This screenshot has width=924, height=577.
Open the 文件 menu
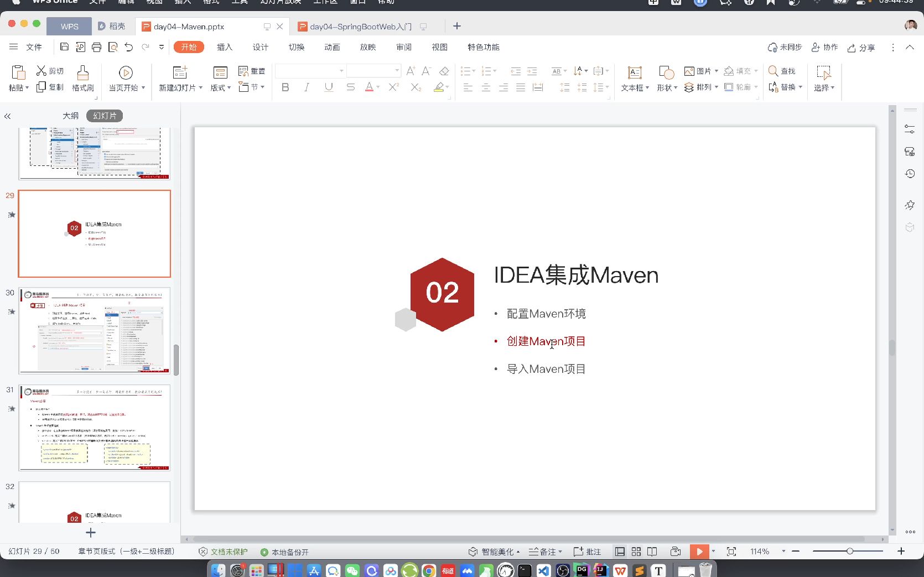click(34, 47)
